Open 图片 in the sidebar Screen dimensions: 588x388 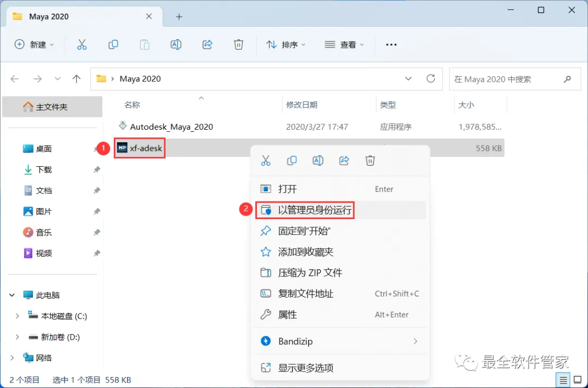click(x=44, y=211)
